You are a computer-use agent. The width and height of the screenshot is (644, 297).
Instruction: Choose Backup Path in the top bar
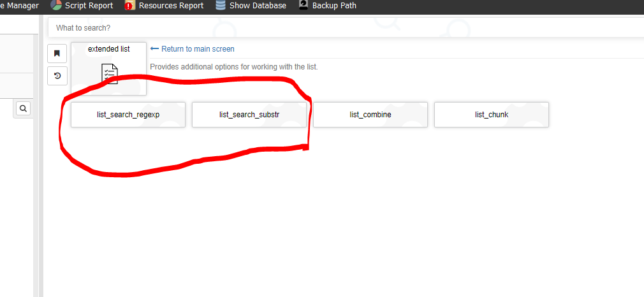tap(334, 6)
